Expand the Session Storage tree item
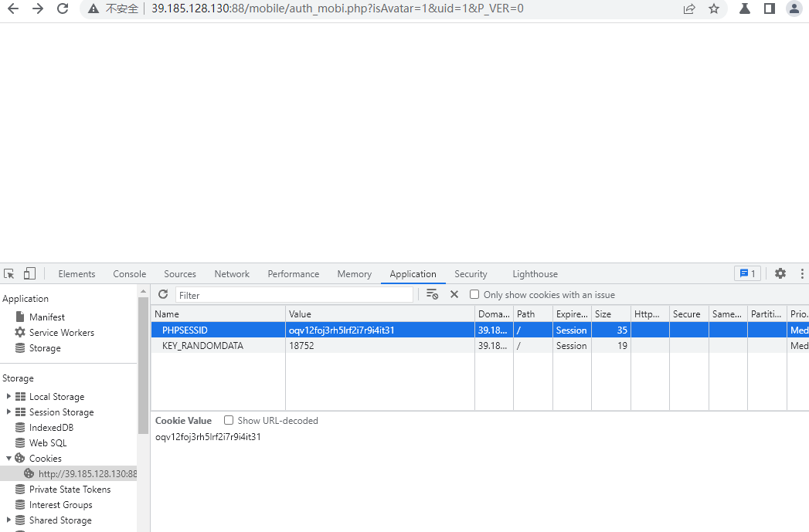Image resolution: width=809 pixels, height=532 pixels. click(9, 412)
